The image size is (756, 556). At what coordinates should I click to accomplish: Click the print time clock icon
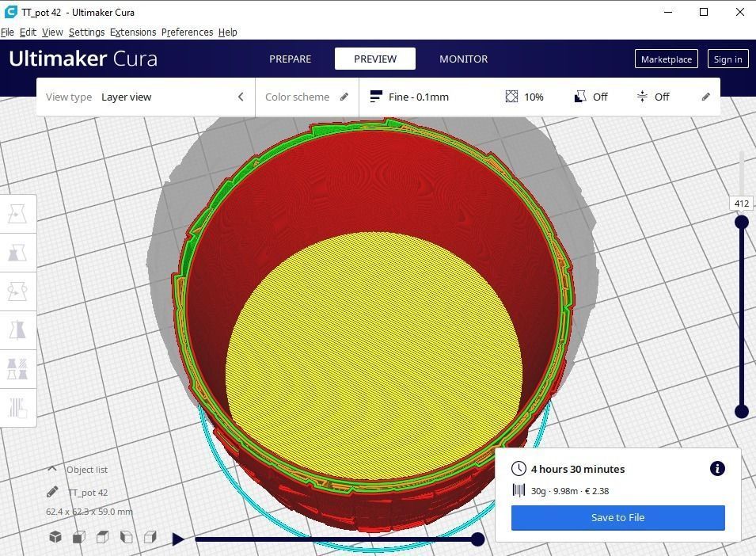(519, 469)
